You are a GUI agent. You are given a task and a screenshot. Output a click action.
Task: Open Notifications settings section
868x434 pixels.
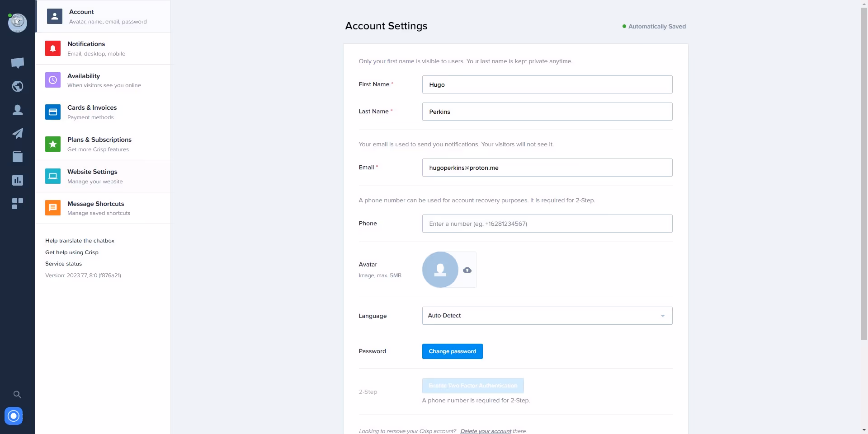coord(104,48)
